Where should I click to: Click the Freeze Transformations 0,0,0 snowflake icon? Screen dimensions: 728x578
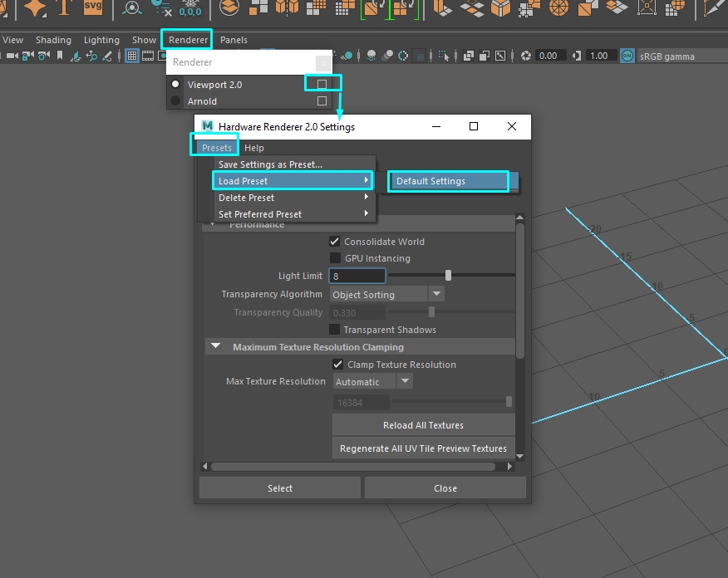[x=190, y=8]
